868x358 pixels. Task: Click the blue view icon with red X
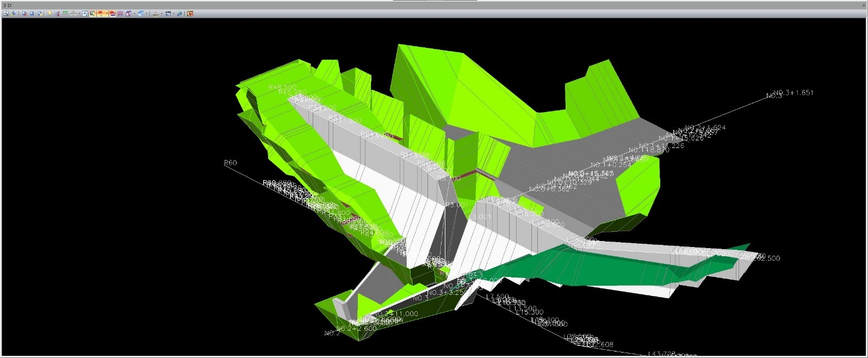tap(24, 13)
